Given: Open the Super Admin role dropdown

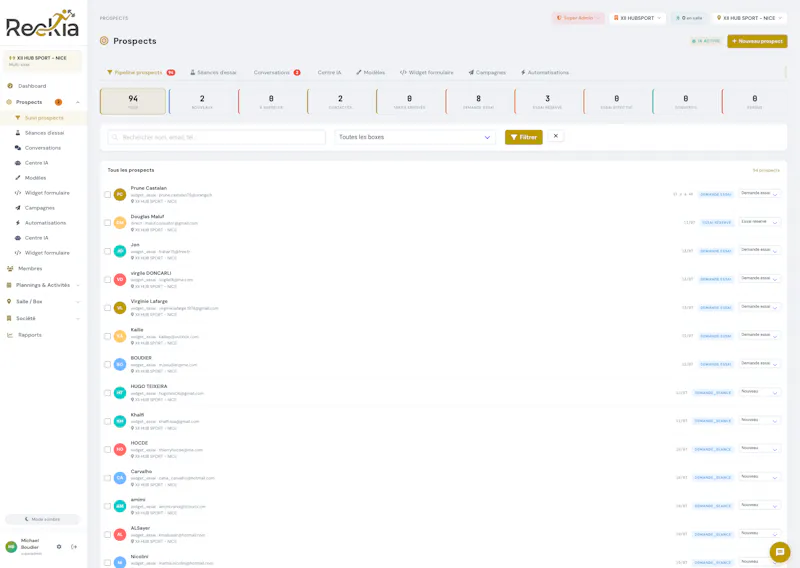Looking at the screenshot, I should click(x=578, y=18).
